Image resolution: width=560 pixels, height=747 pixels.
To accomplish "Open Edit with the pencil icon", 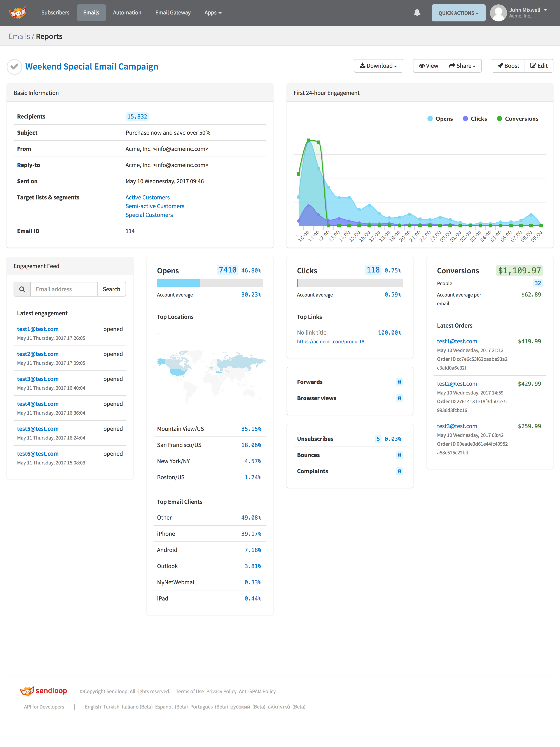I will point(539,66).
